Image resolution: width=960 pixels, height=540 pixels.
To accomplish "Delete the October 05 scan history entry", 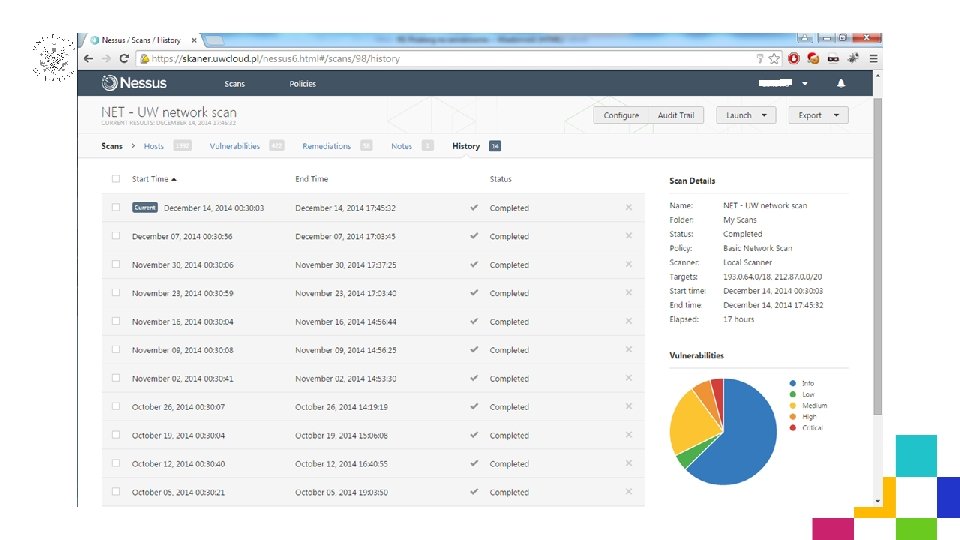I will pos(629,492).
